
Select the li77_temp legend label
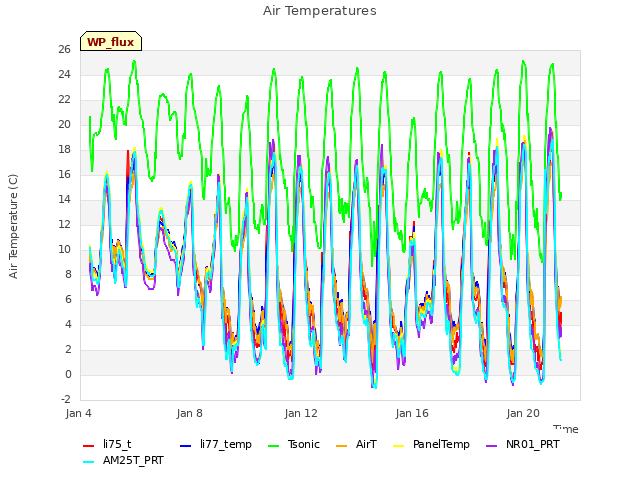click(226, 444)
